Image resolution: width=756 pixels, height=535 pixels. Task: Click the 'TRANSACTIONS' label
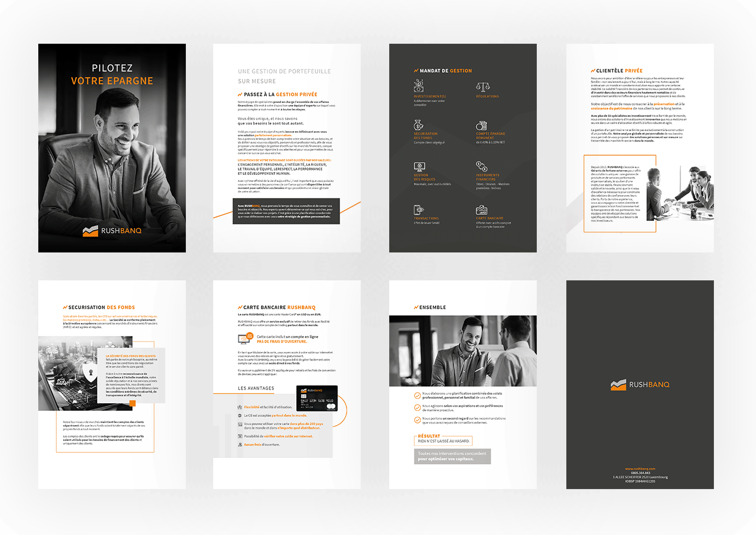click(x=426, y=218)
